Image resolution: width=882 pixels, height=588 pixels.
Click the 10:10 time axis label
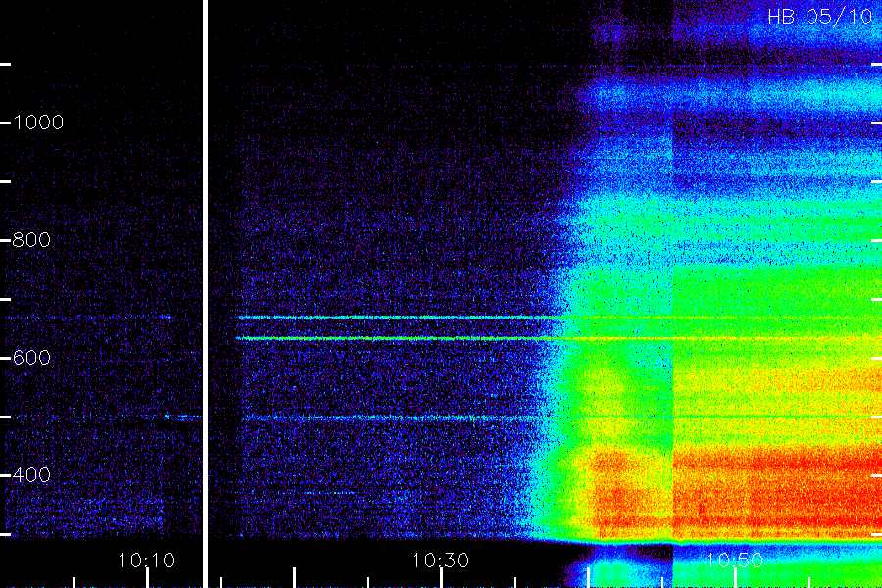click(146, 560)
